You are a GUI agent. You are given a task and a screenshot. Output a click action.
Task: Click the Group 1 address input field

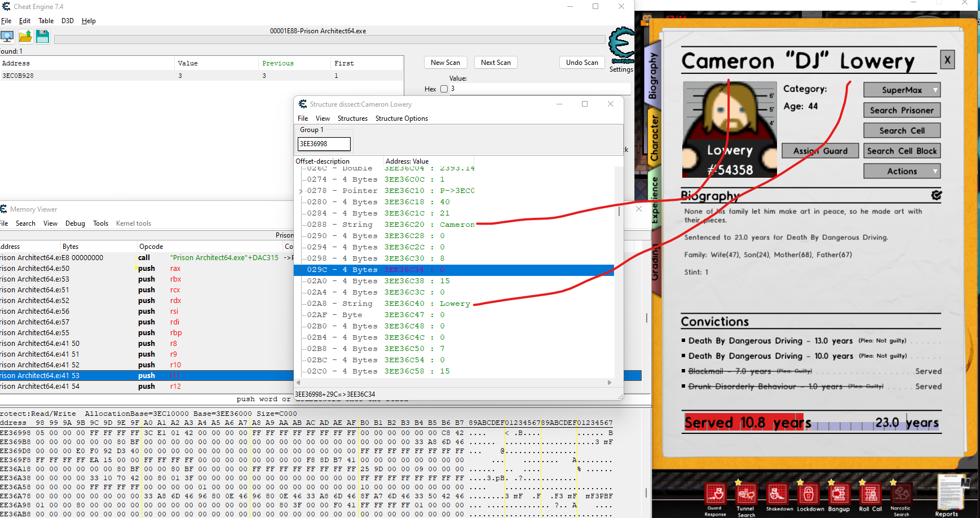[324, 144]
